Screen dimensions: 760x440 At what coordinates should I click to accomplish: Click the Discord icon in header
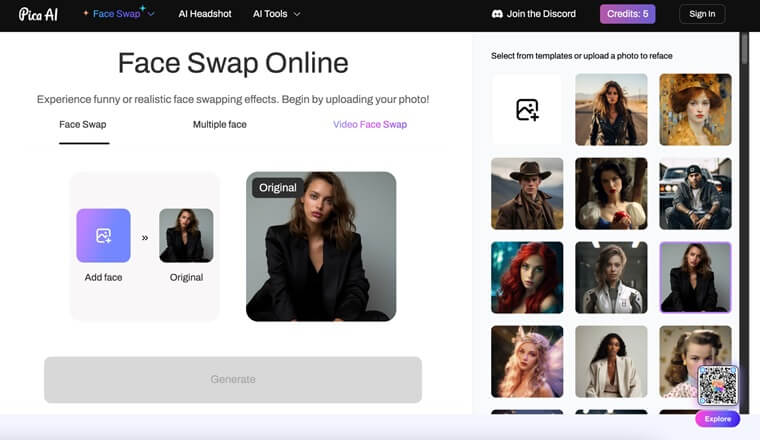[x=497, y=14]
